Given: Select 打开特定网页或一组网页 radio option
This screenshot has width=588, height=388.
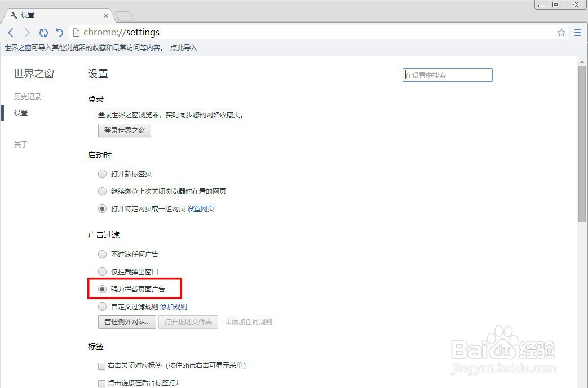Looking at the screenshot, I should [102, 208].
